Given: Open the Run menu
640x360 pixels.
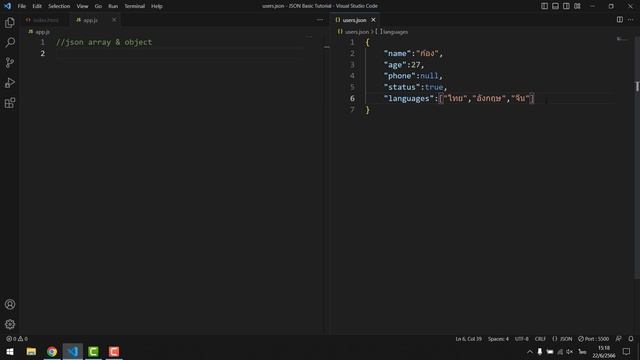Looking at the screenshot, I should tap(113, 6).
